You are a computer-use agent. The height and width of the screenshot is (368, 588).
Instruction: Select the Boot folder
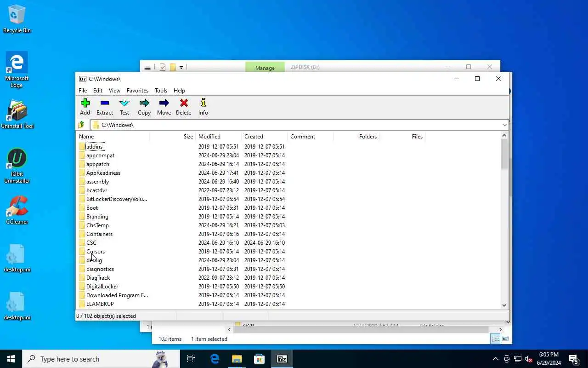click(x=92, y=208)
